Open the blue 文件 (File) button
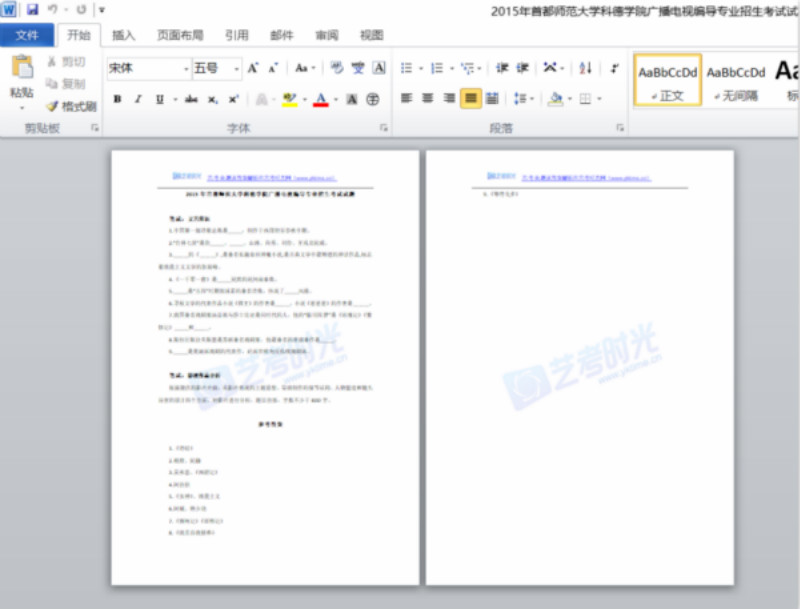Screen dimensions: 800x609 pyautogui.click(x=27, y=36)
